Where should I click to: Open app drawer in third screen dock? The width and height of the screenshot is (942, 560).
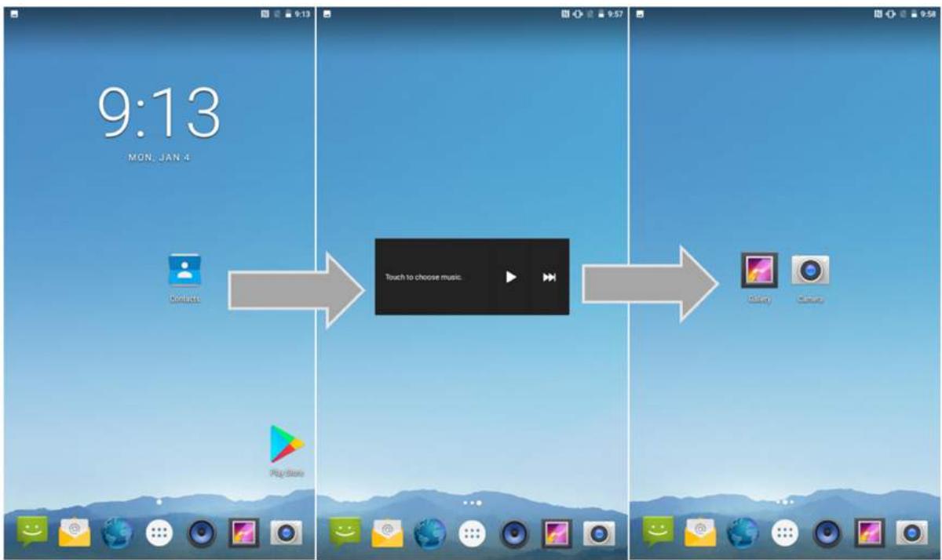(x=785, y=534)
